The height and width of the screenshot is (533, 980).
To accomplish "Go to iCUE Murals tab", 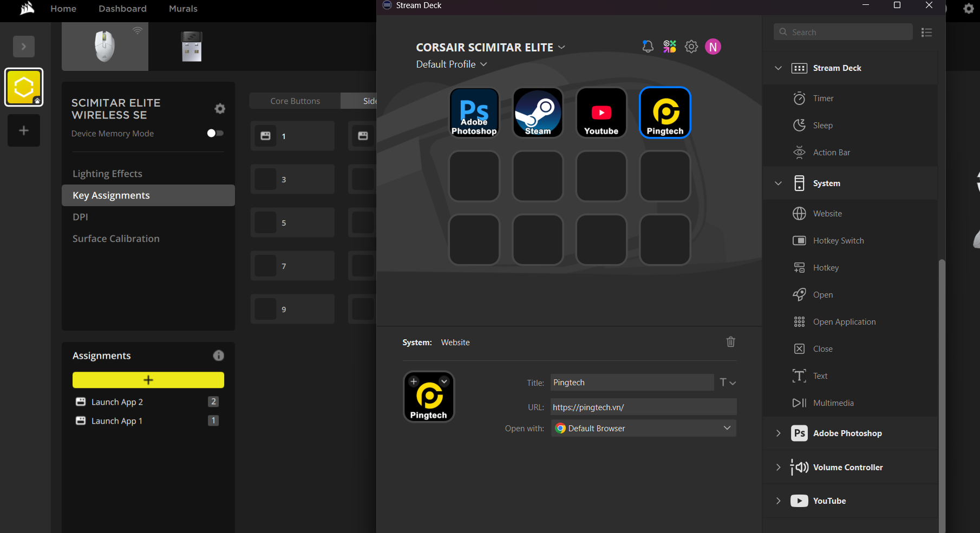I will [183, 9].
